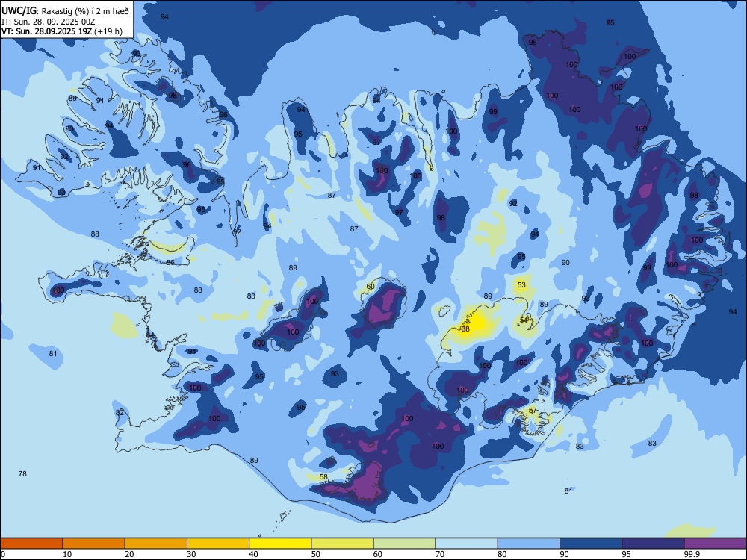This screenshot has height=560, width=747.
Task: Click the 0–10 dark orange legend swatch
Action: [x=32, y=544]
